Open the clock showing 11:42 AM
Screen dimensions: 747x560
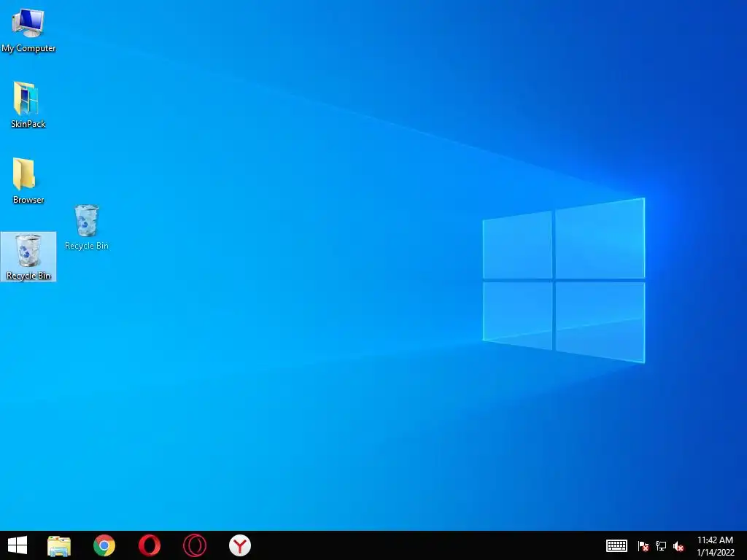715,540
